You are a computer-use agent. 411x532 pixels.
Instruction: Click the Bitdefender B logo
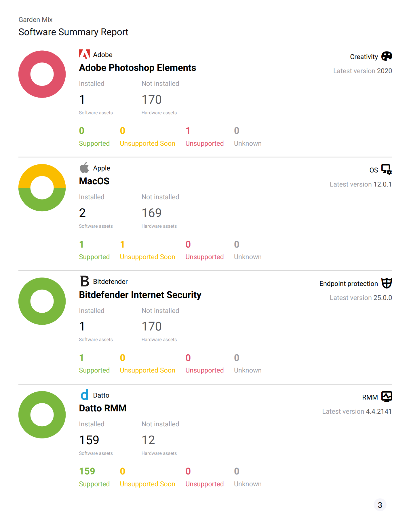(x=85, y=281)
